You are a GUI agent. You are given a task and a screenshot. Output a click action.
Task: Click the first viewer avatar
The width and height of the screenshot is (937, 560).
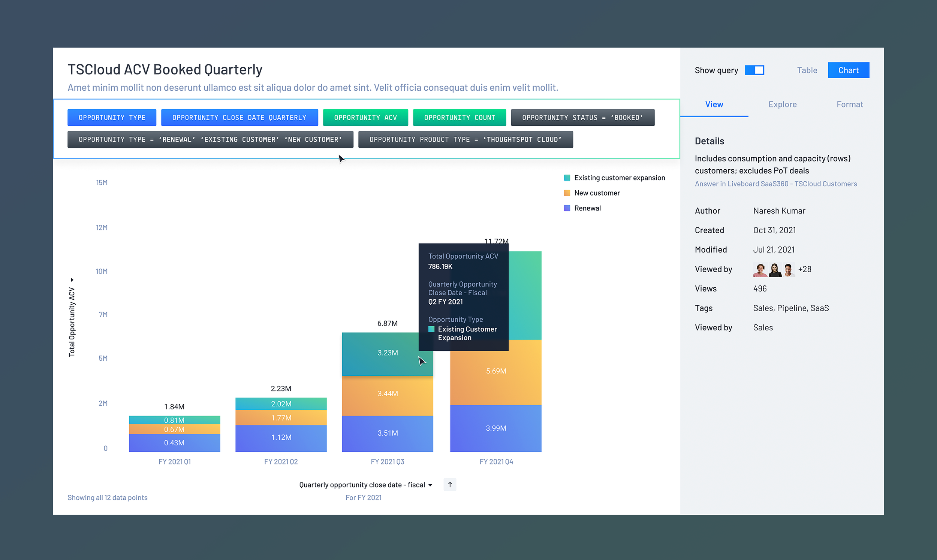(x=760, y=269)
